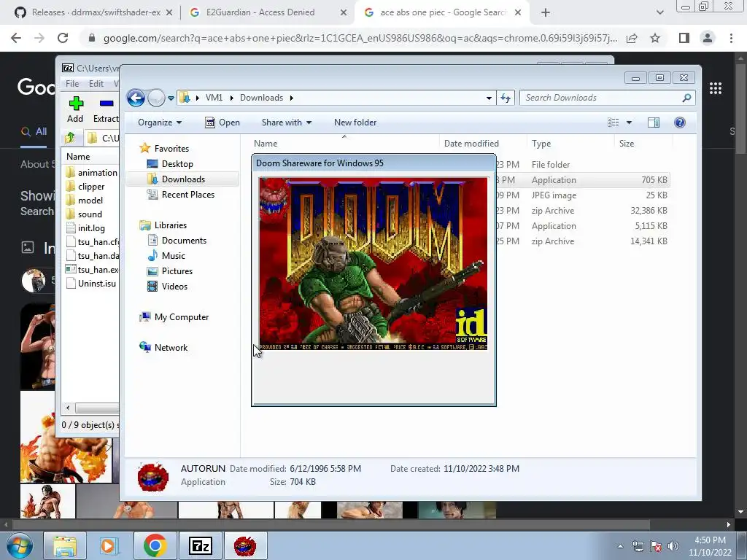Viewport: 747px width, 560px height.
Task: Change view using the view icon
Action: tap(613, 122)
